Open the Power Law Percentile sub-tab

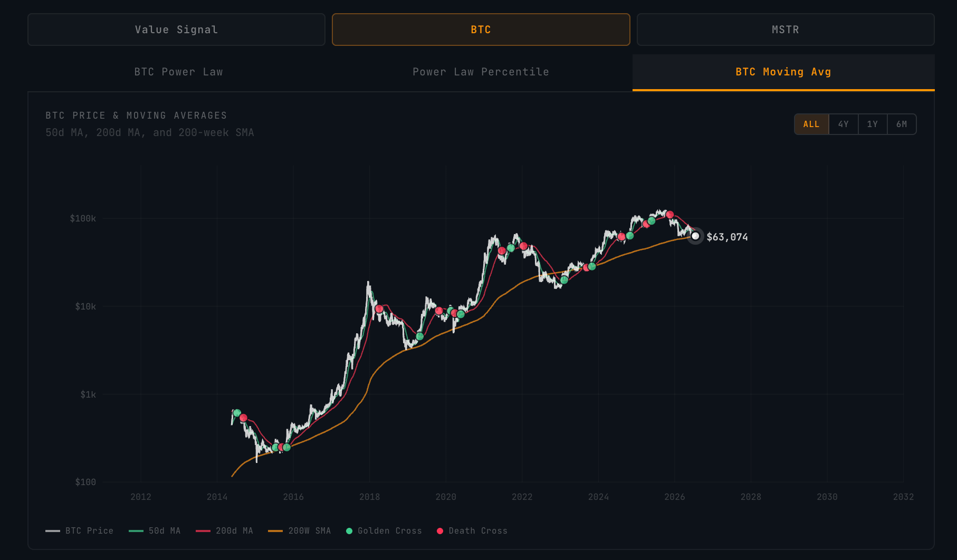481,72
